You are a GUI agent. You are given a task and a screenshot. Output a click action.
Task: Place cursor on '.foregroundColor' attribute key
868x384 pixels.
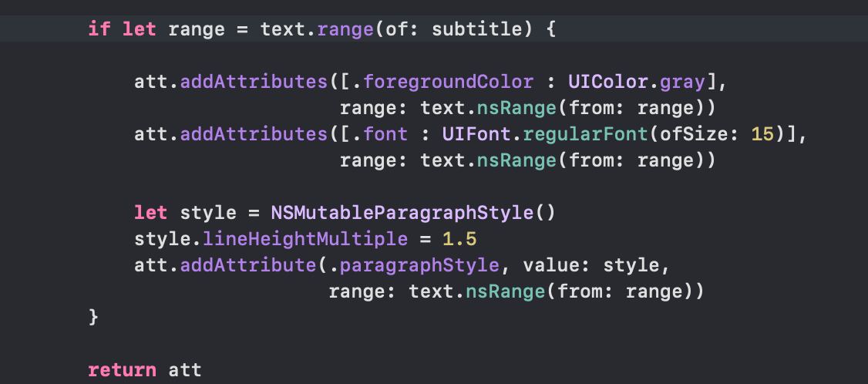tap(442, 82)
